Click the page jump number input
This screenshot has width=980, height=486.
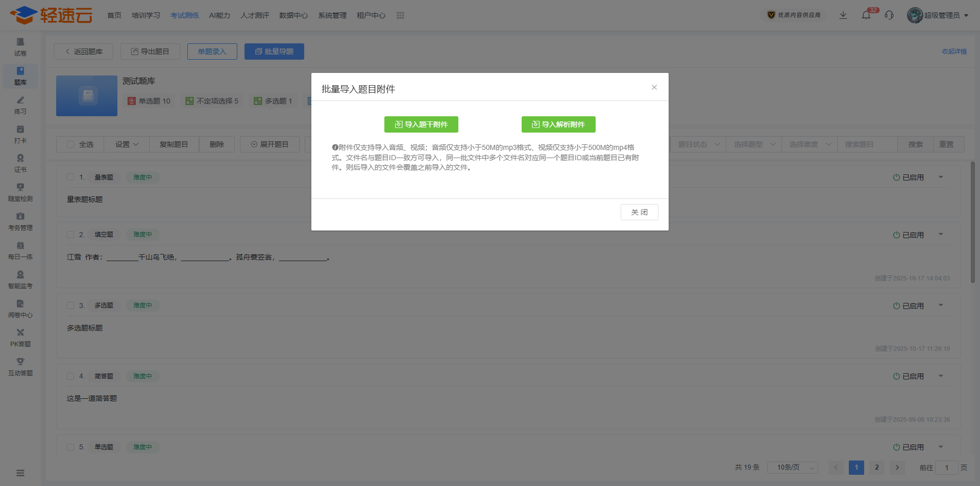tap(946, 468)
